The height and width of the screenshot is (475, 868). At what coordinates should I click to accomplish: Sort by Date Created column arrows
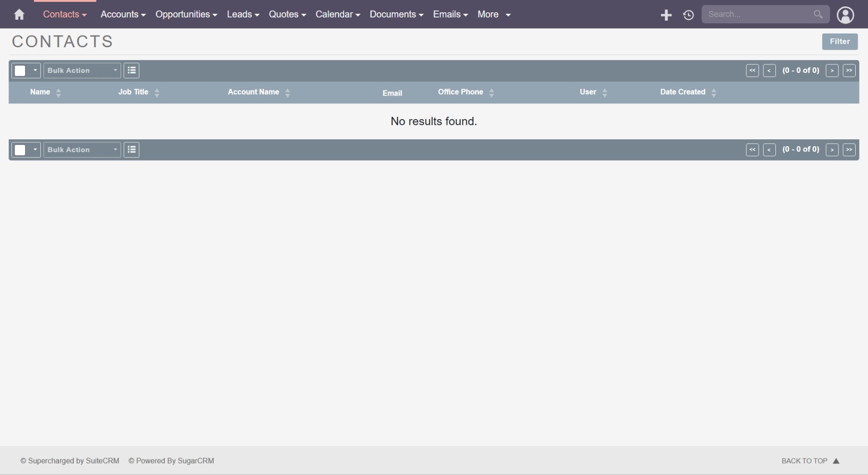[714, 93]
